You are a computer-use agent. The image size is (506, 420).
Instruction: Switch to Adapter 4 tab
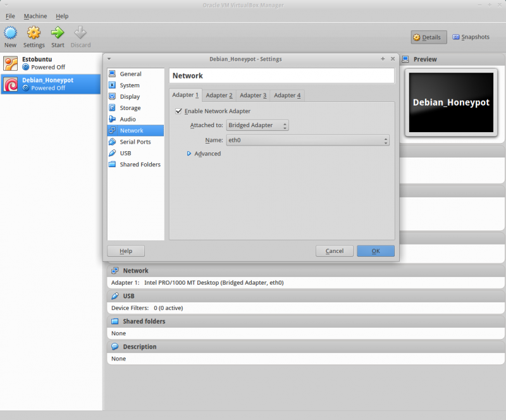click(x=287, y=96)
